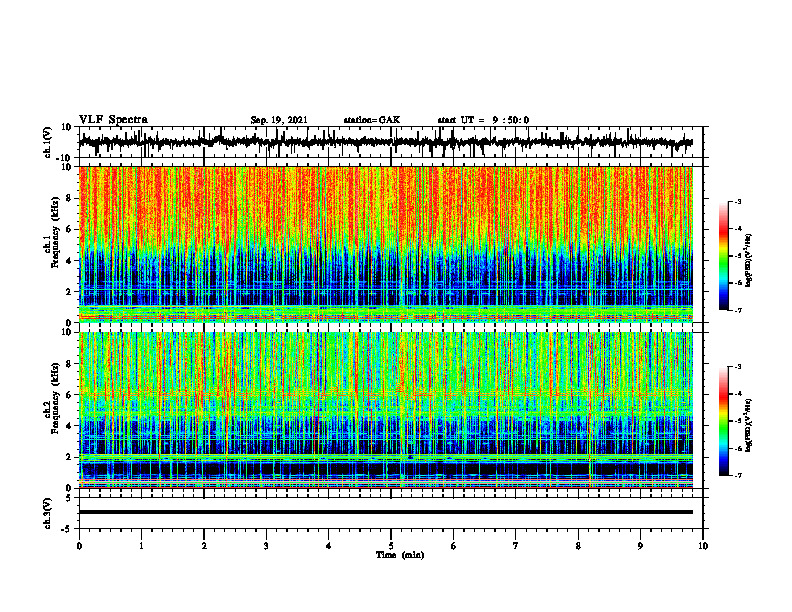Screen dimensions: 792x612
Task: Click the "station=GAK" label
Action: 372,120
